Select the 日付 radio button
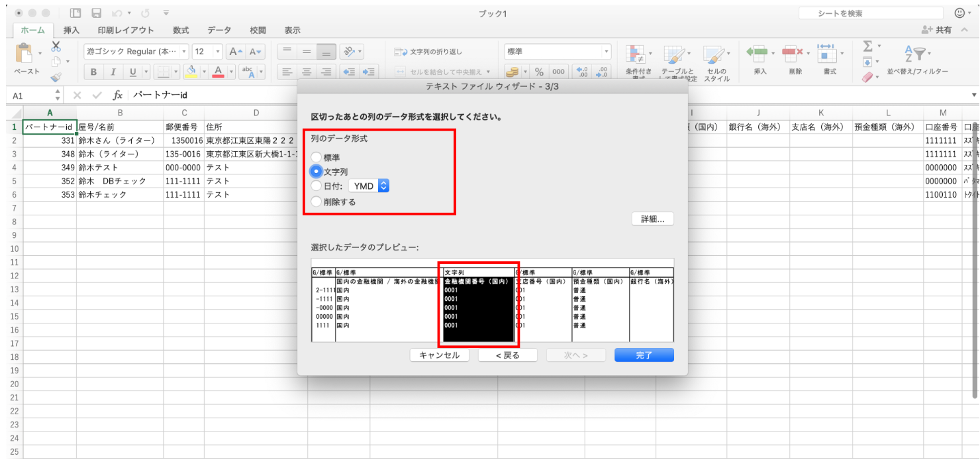The height and width of the screenshot is (462, 980). click(317, 186)
